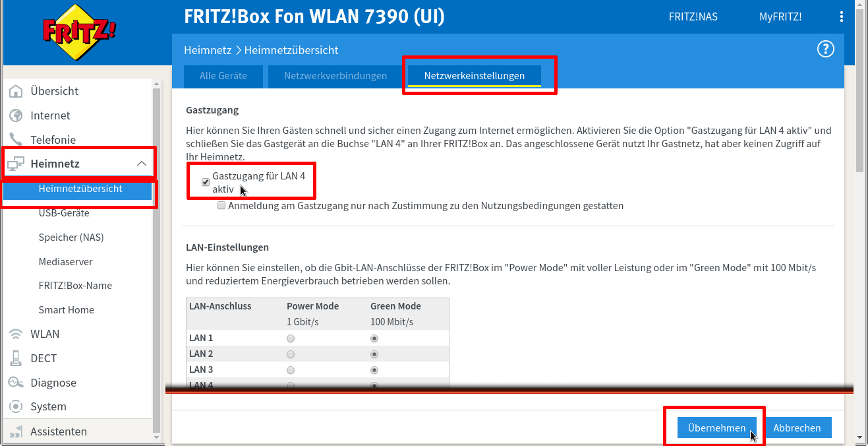This screenshot has height=446, width=868.
Task: Open USB-Geräte submenu item
Action: click(64, 213)
